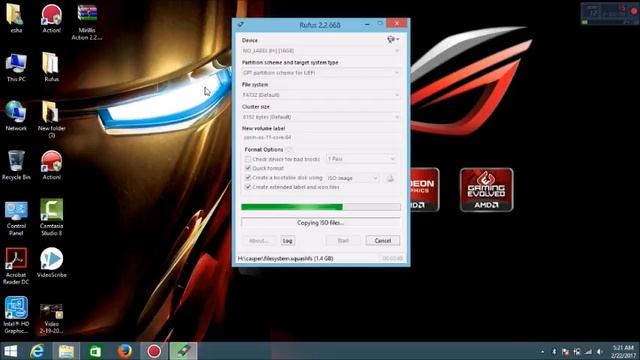Open the Rufus language globe icon

[393, 39]
